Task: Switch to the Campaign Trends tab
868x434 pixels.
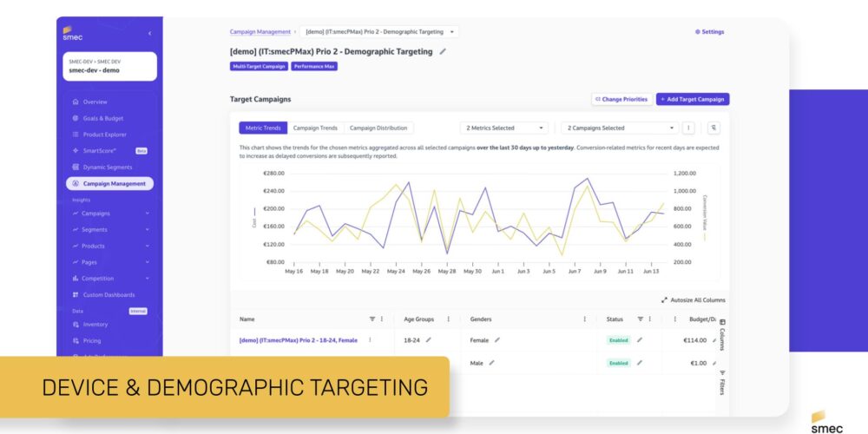Action: click(x=315, y=128)
